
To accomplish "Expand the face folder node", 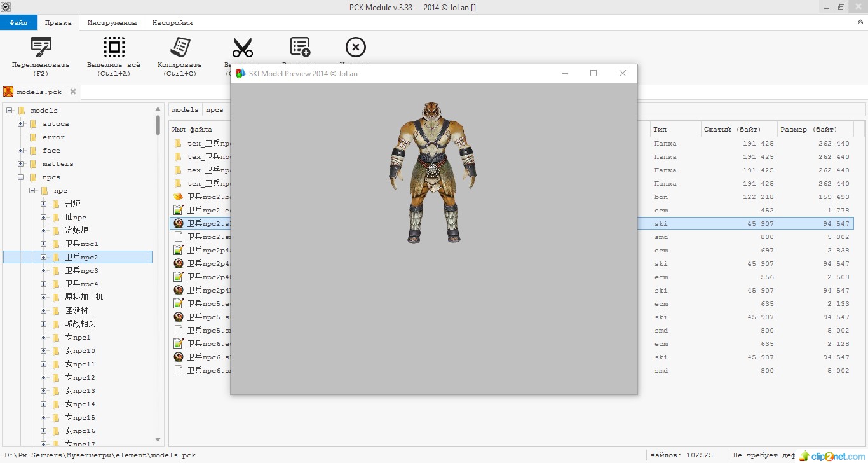I will point(21,151).
